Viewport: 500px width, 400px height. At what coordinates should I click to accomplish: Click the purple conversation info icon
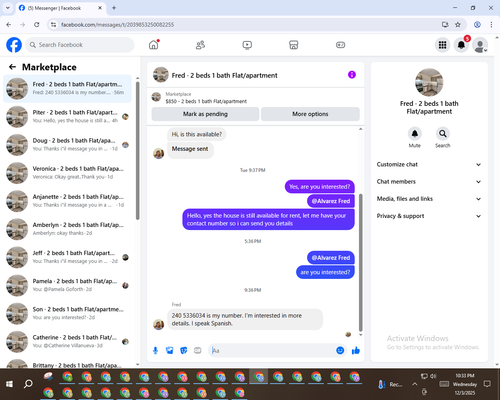[352, 75]
